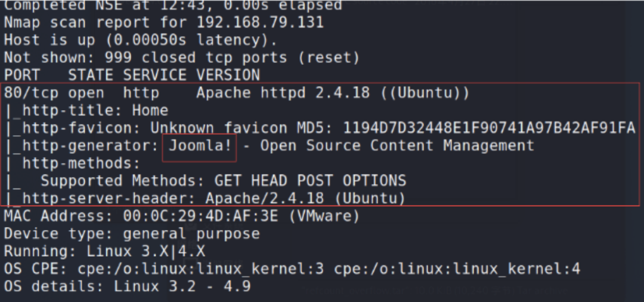Viewport: 644px width, 302px height.
Task: Click the Host is up latency line
Action: (x=141, y=40)
